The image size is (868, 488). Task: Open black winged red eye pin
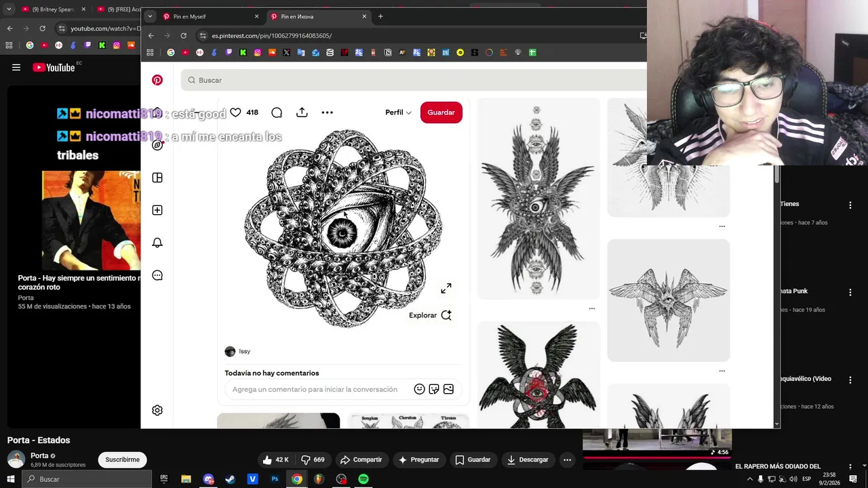[538, 375]
